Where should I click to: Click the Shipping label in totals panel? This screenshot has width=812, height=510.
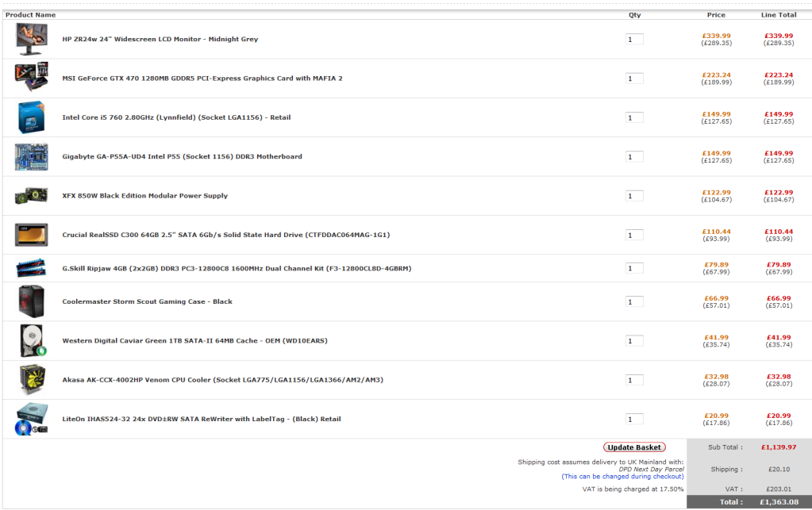(726, 470)
